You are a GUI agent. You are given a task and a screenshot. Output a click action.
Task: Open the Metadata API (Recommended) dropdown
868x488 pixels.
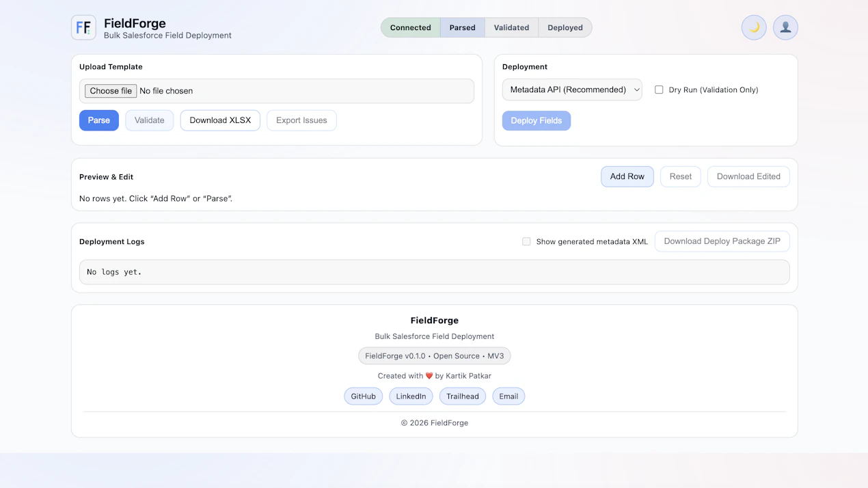572,90
